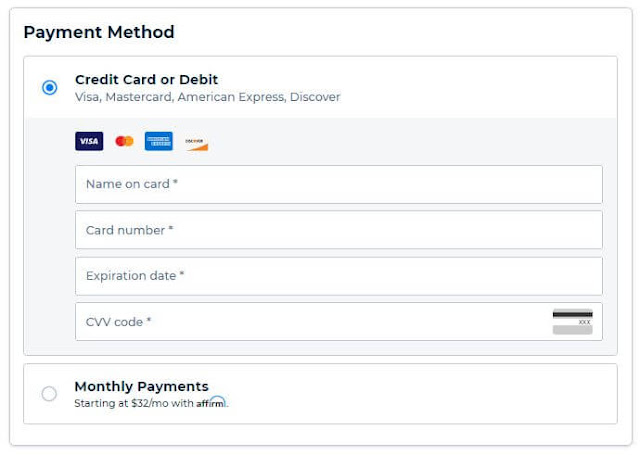Click the word "Mastercard" in the subtitle text

[140, 98]
